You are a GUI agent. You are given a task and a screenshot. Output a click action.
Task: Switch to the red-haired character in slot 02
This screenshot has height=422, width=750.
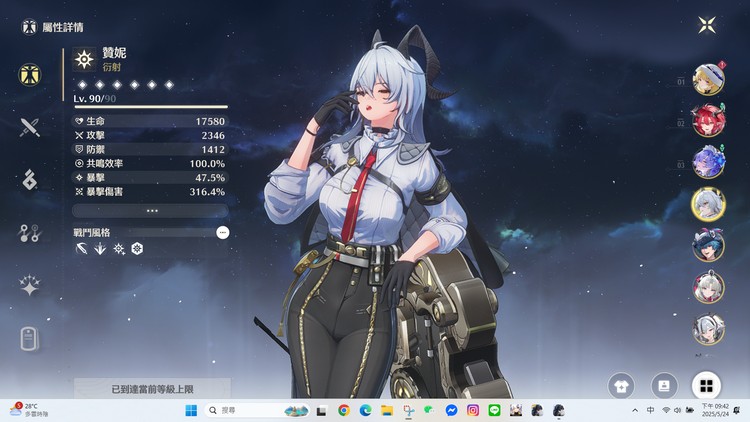[708, 122]
